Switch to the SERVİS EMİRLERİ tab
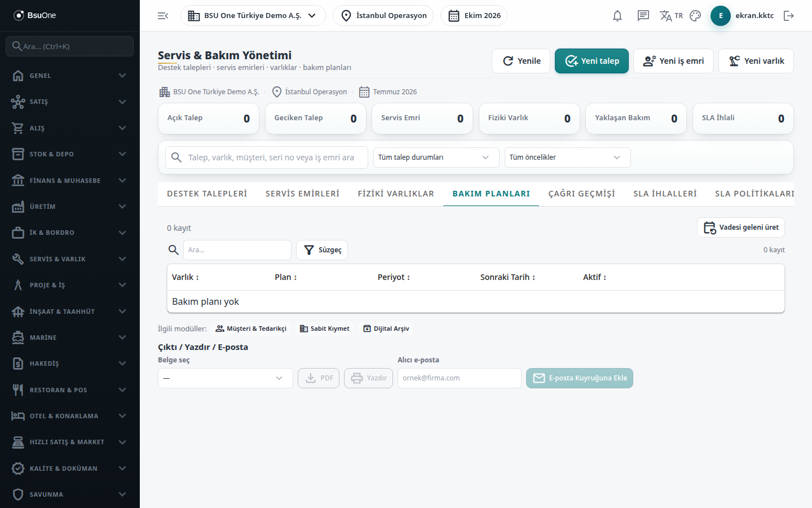812x508 pixels. point(302,194)
